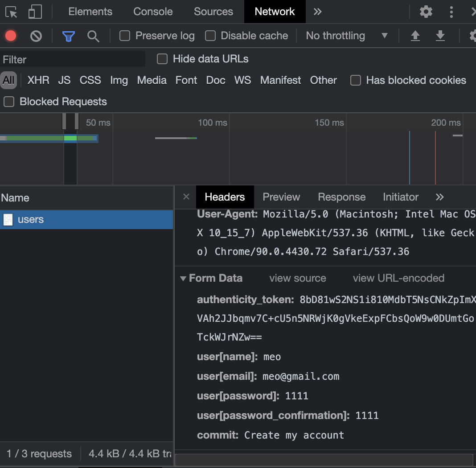The image size is (476, 468).
Task: Click the horizontal scrollbar in Headers pane
Action: click(324, 459)
